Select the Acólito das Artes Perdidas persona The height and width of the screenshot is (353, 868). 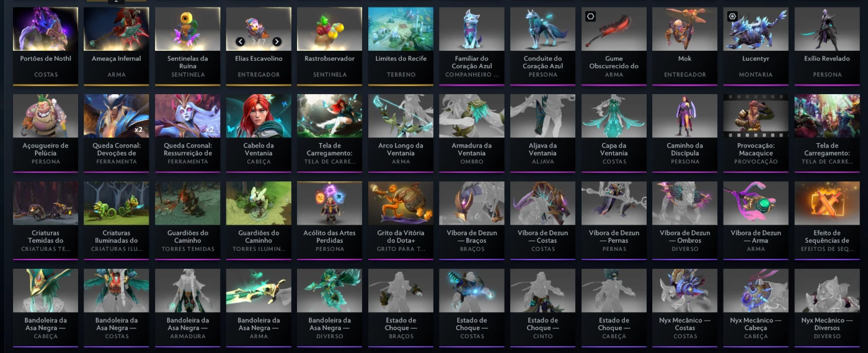coord(329,220)
